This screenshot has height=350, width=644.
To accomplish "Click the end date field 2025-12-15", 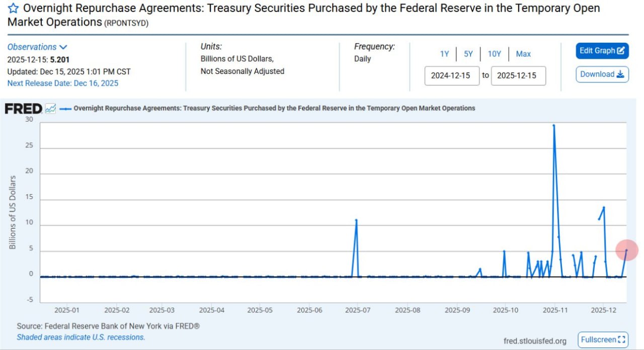I will point(517,75).
